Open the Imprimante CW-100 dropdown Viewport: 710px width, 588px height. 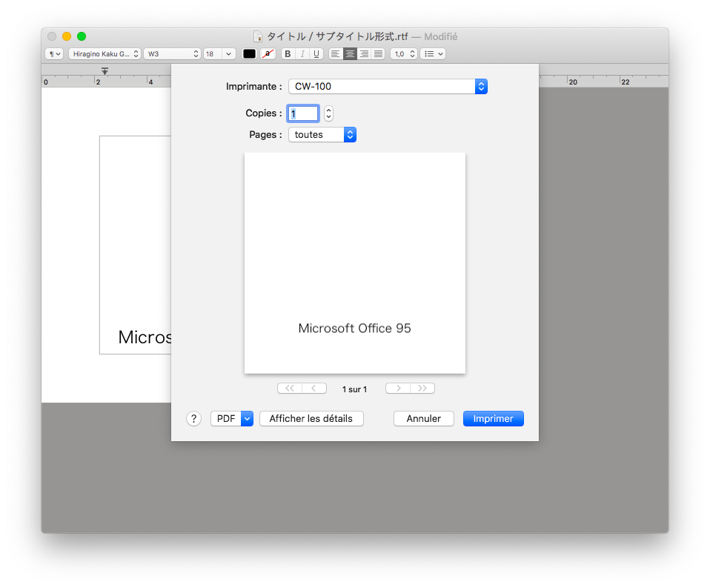(x=388, y=87)
